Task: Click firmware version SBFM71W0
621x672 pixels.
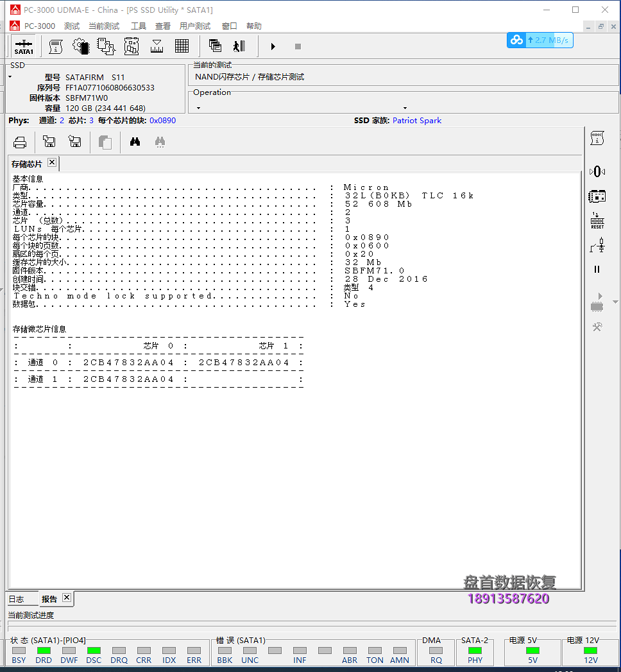Action: 87,98
